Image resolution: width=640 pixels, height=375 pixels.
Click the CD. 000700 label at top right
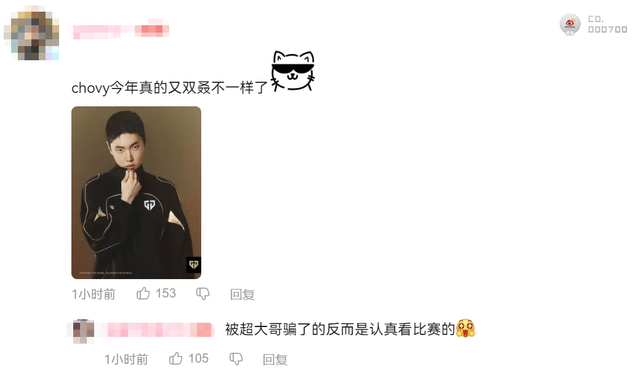click(x=607, y=24)
